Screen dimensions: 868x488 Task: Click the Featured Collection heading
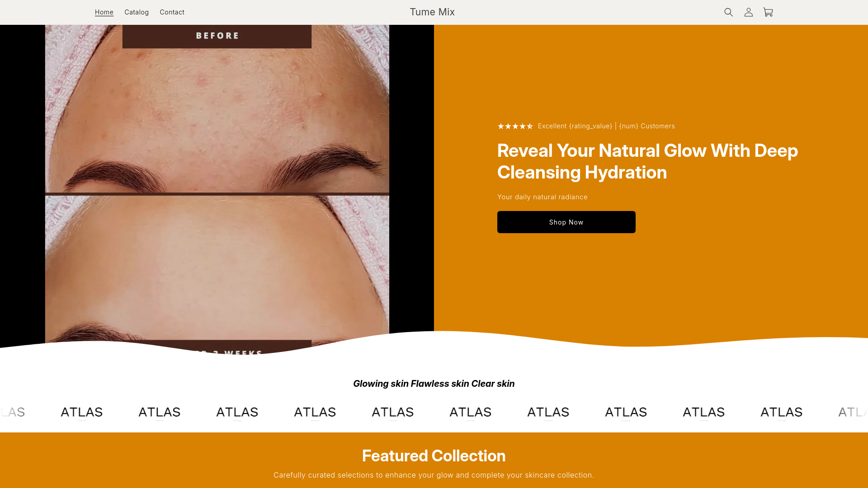tap(434, 456)
